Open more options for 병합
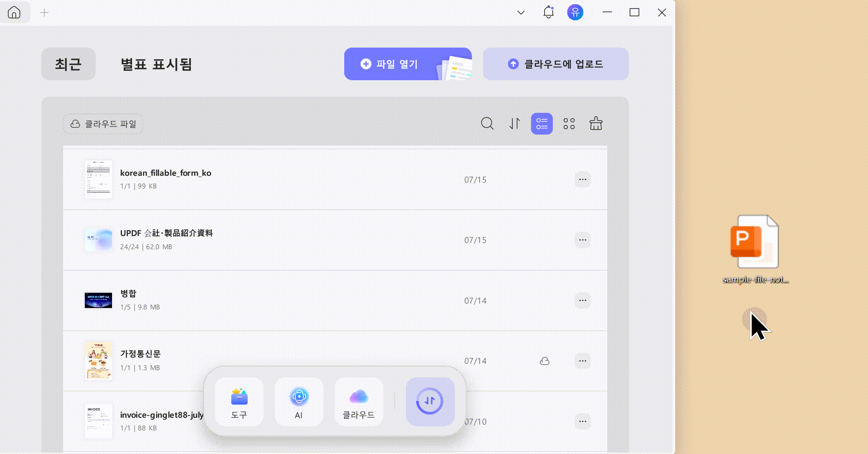The height and width of the screenshot is (454, 868). [x=582, y=300]
